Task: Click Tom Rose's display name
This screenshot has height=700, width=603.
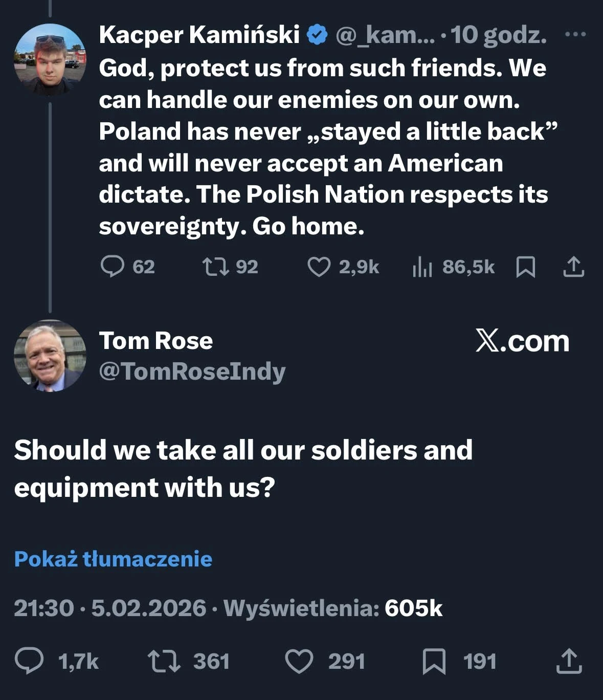Action: (155, 341)
